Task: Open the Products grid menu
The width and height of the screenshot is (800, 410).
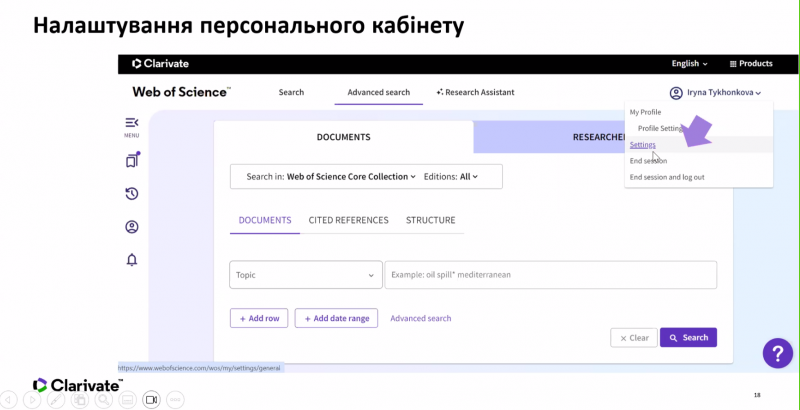Action: 751,64
